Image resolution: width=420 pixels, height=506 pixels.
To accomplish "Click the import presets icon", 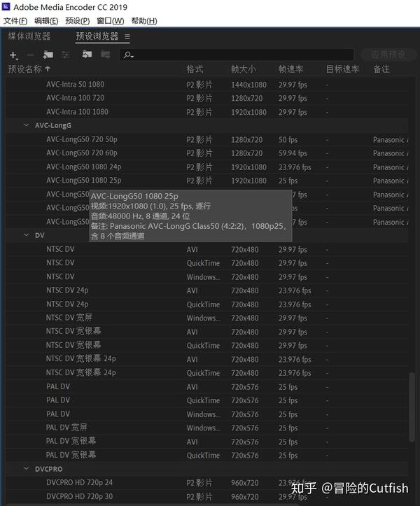I will [x=87, y=55].
